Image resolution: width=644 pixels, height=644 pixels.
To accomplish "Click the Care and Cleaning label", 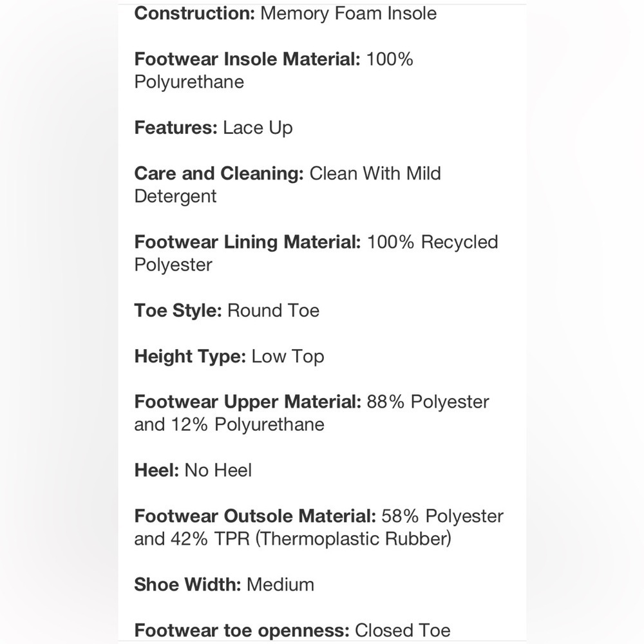I will click(x=219, y=173).
